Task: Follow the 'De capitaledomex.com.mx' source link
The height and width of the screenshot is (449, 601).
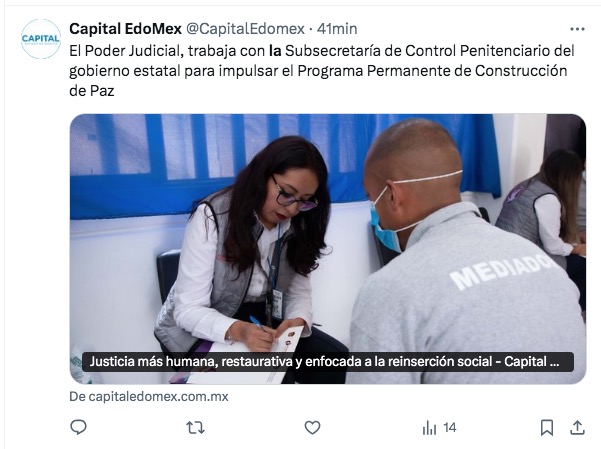Action: [149, 396]
